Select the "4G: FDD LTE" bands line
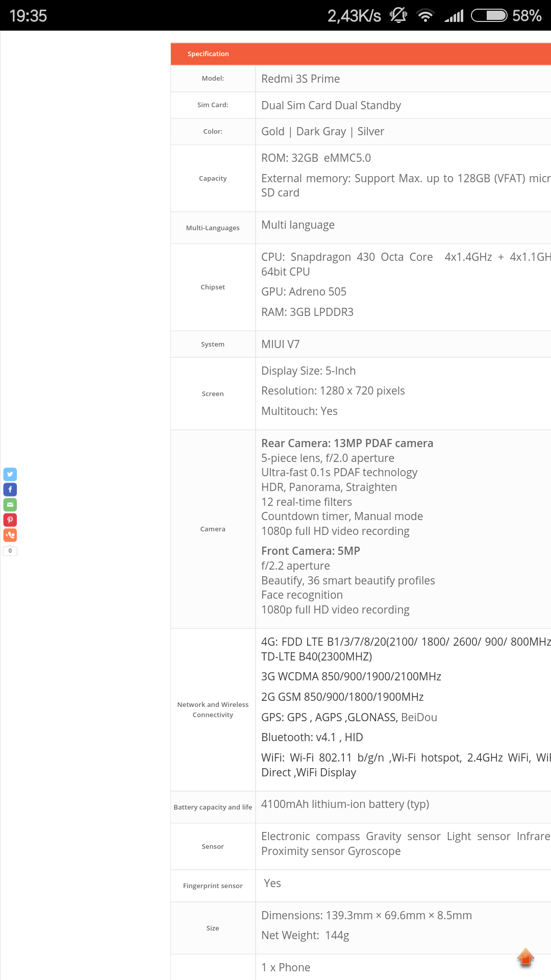Image resolution: width=551 pixels, height=980 pixels. 406,649
